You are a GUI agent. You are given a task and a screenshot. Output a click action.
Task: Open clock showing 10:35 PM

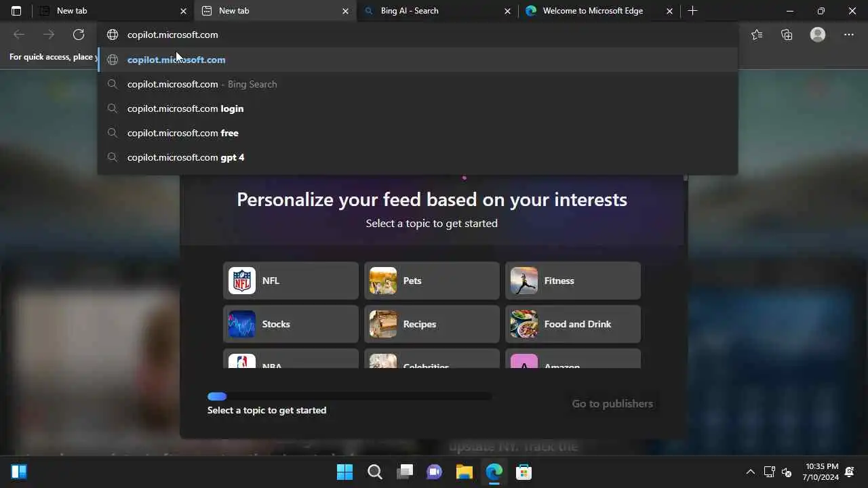coord(822,472)
